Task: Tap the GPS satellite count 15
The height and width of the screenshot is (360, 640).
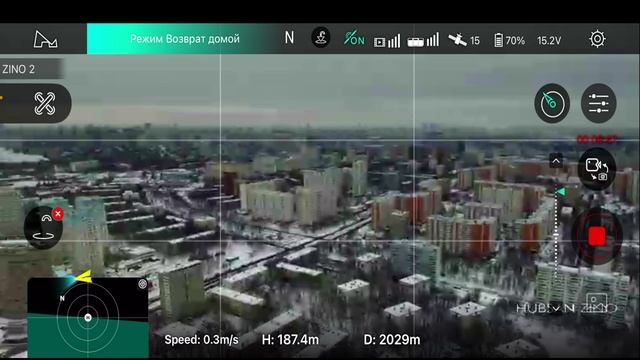Action: [464, 40]
